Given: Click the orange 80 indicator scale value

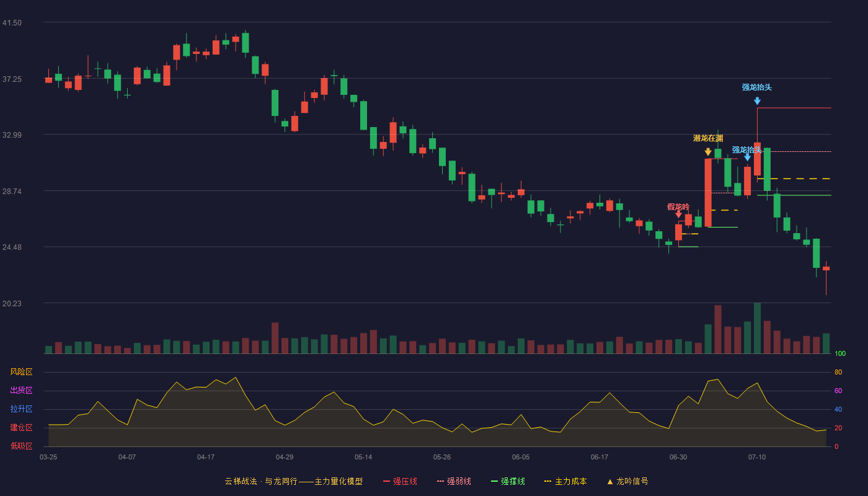Looking at the screenshot, I should [838, 372].
